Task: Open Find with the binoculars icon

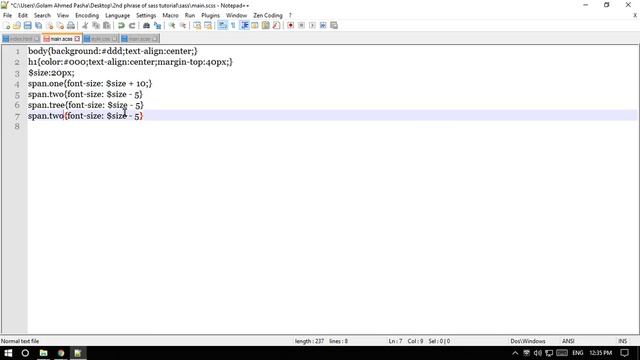Action: (x=146, y=25)
